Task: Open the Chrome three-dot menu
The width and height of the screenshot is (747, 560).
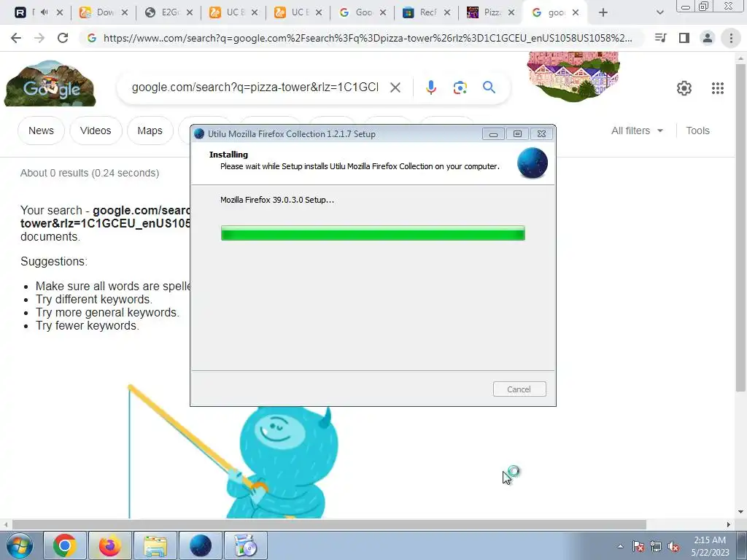Action: click(731, 38)
